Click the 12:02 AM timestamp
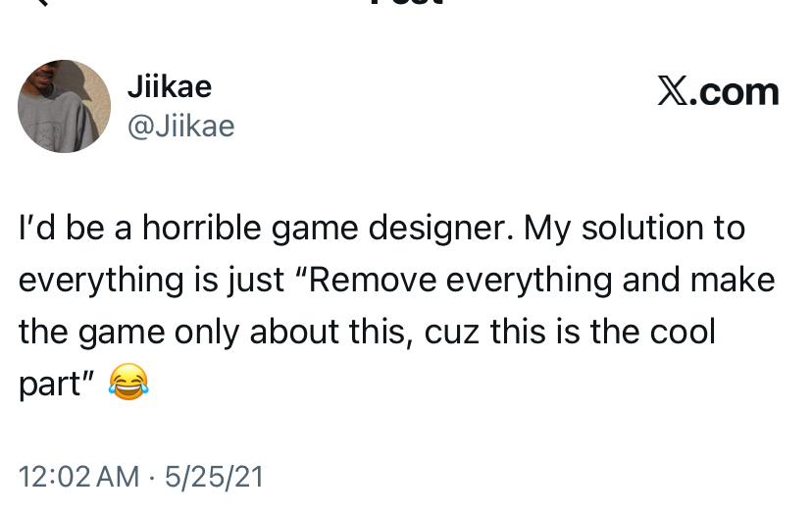This screenshot has height=516, width=812. [78, 477]
